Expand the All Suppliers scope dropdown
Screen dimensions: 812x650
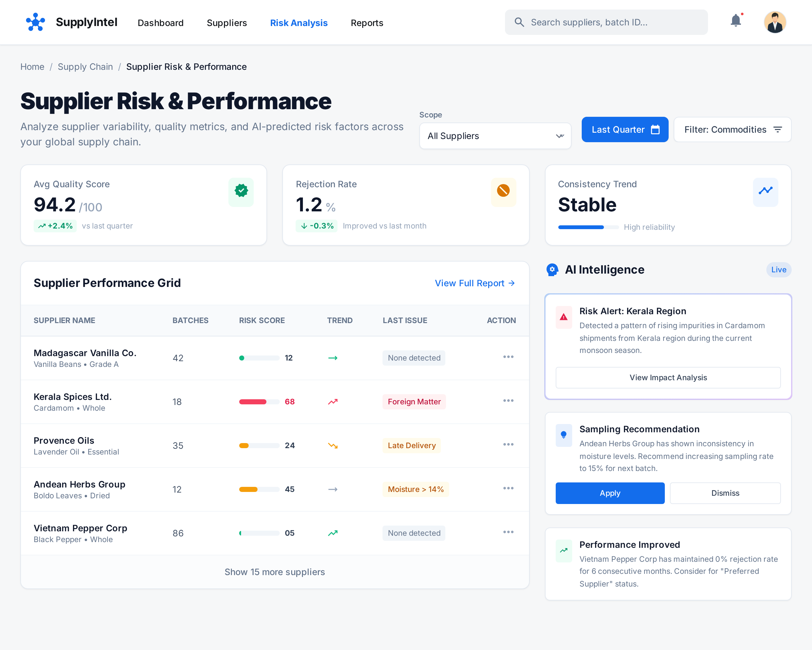point(495,136)
